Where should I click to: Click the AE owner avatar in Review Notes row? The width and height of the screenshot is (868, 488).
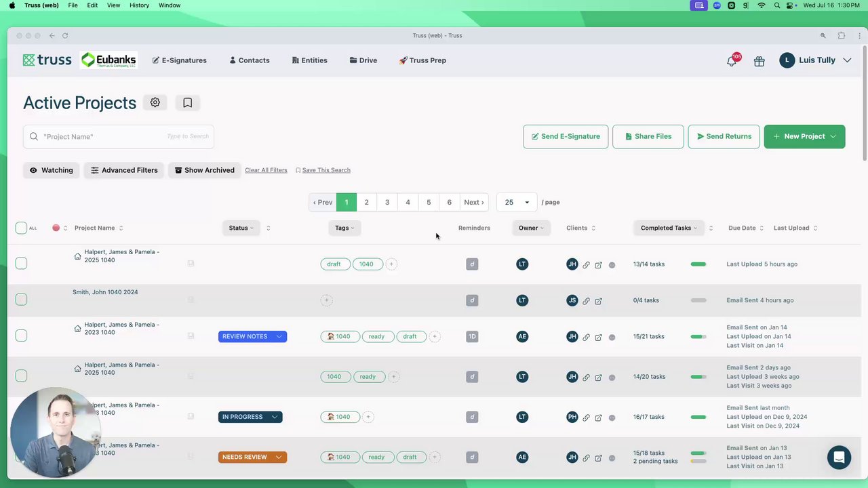(522, 336)
